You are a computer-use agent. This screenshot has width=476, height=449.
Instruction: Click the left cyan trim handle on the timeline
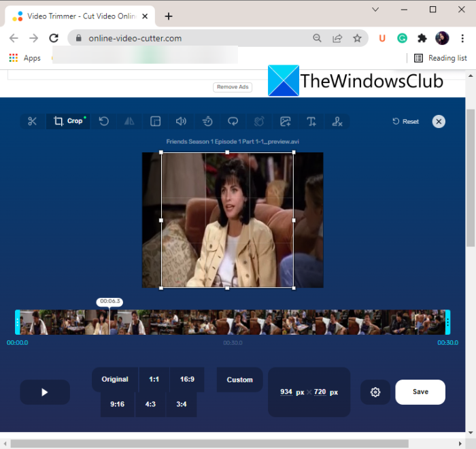point(17,322)
